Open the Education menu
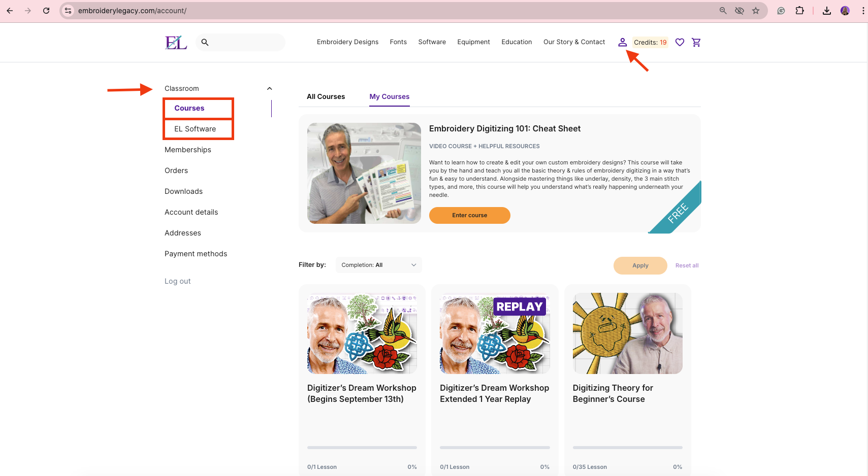868x476 pixels. 517,42
